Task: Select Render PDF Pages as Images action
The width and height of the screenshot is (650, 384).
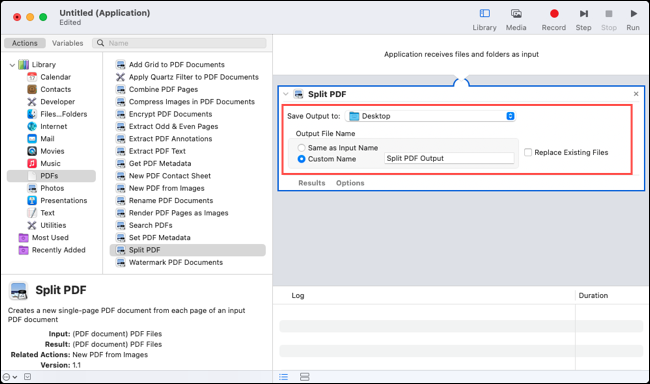Action: [178, 213]
